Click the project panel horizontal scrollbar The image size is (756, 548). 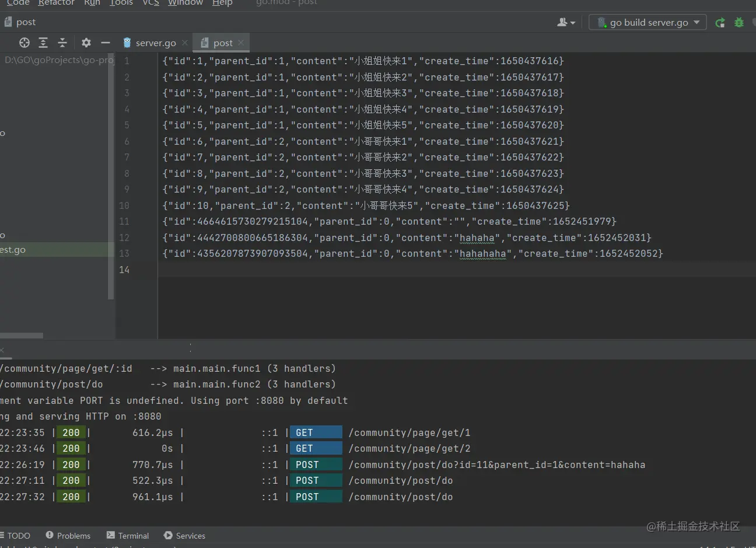(22, 336)
